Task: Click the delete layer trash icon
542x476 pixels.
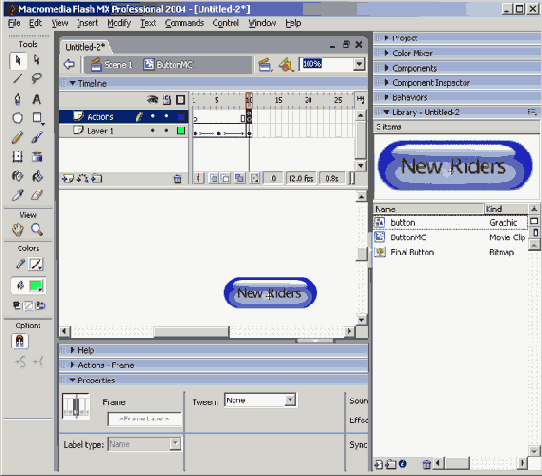Action: click(x=177, y=179)
